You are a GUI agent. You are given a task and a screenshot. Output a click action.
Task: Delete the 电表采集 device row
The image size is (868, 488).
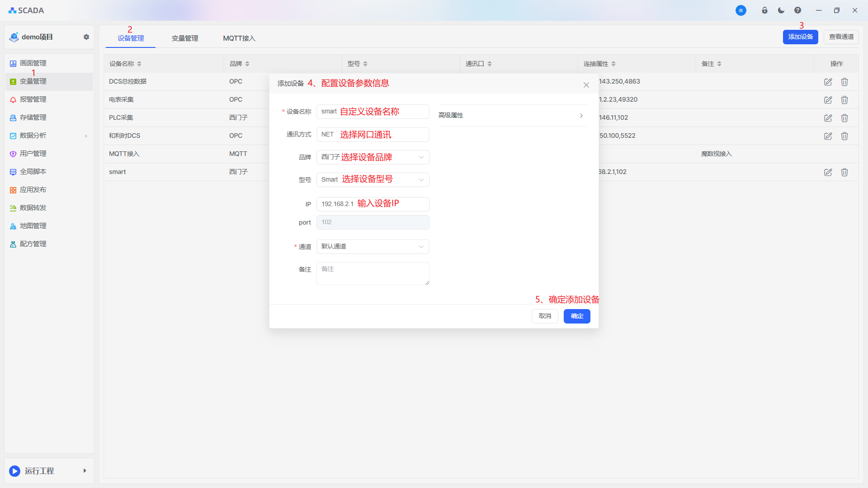pos(844,100)
